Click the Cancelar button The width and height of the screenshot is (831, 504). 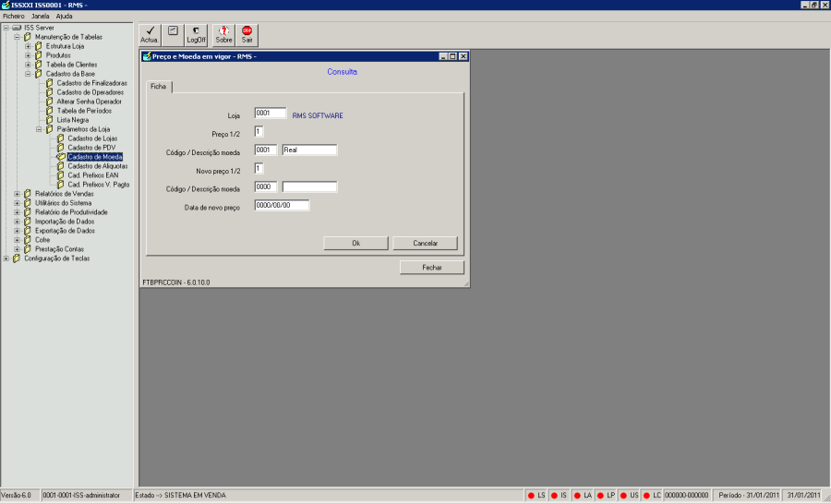click(x=425, y=244)
